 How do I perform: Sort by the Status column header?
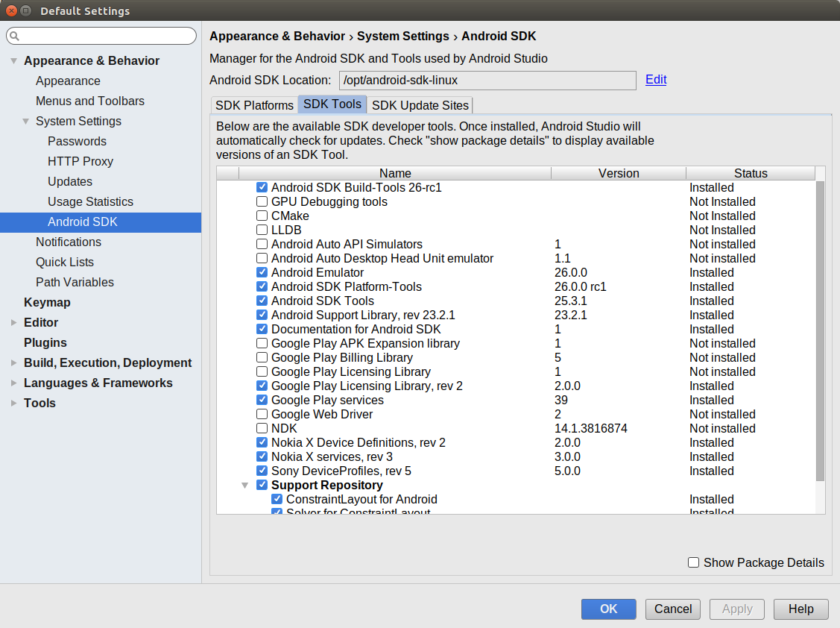pos(751,173)
